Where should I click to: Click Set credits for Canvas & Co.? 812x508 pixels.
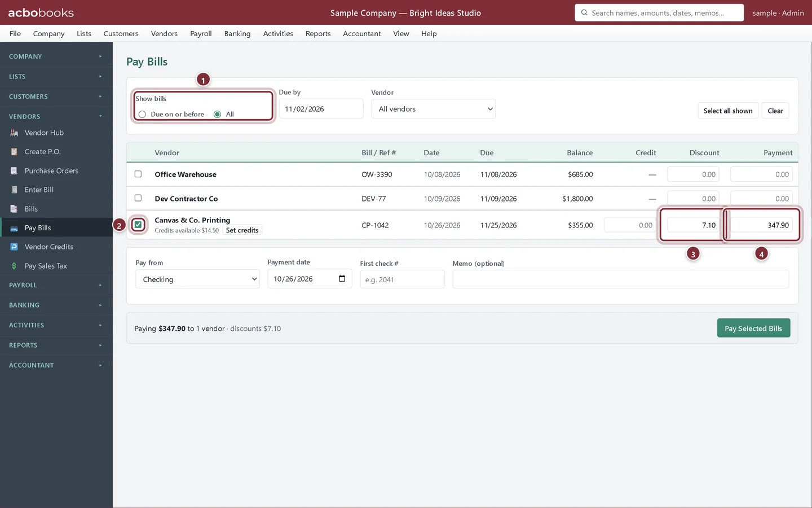click(x=242, y=230)
